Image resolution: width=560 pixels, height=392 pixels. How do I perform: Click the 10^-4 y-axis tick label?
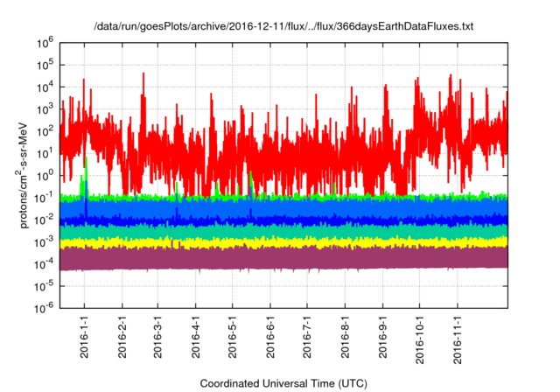(45, 264)
